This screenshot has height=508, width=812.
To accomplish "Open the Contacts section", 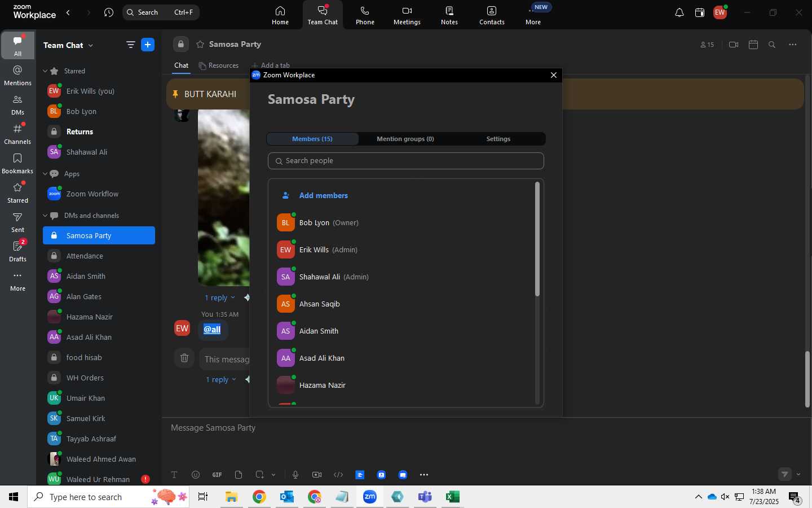I will [x=492, y=15].
